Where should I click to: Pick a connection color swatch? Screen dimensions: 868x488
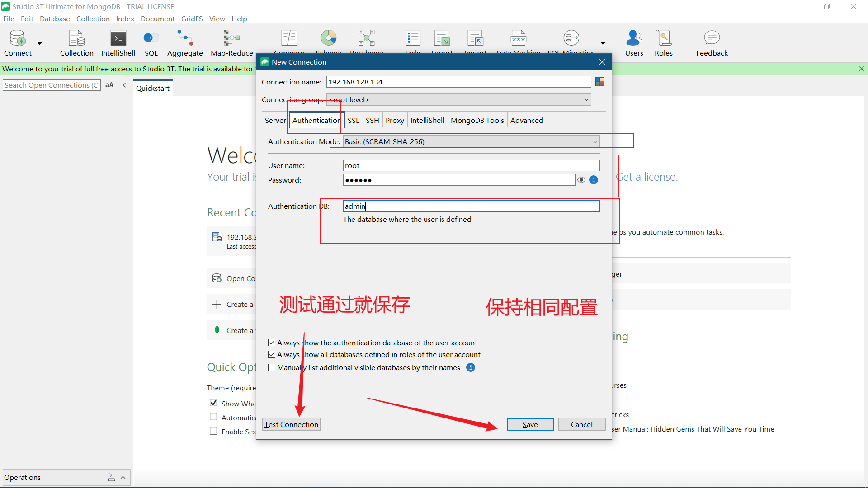pos(600,82)
